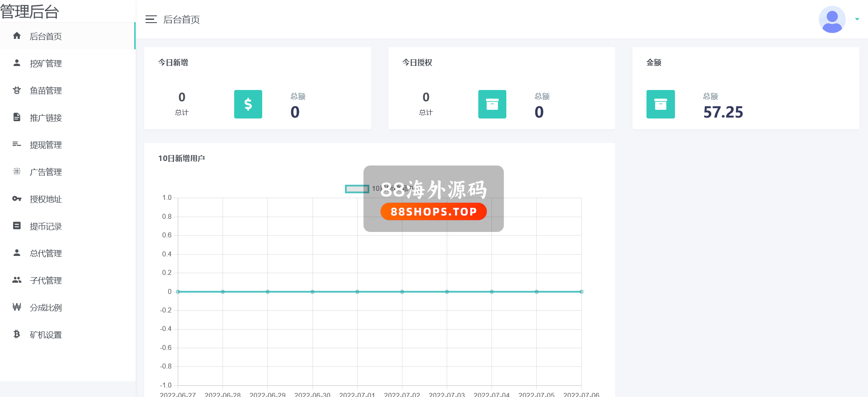
Task: Click the bug icon for 鱼苗管理
Action: click(17, 90)
